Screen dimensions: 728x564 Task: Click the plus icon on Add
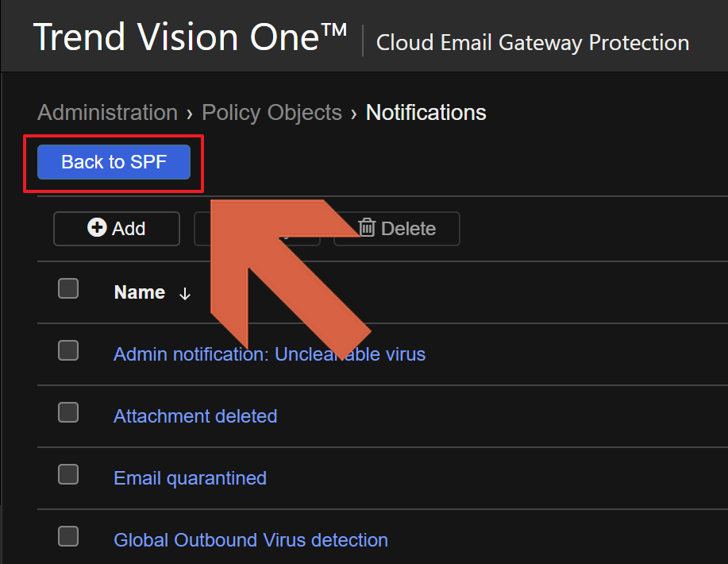click(97, 229)
